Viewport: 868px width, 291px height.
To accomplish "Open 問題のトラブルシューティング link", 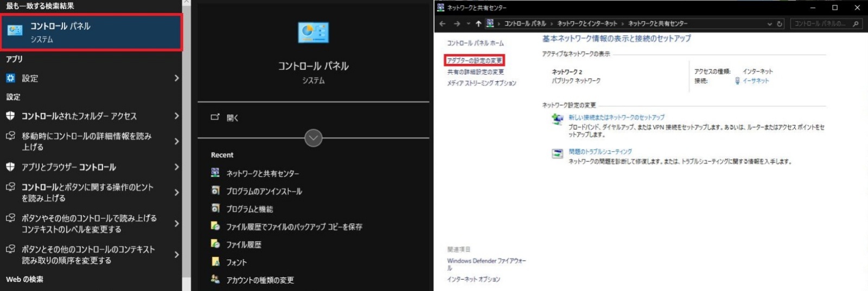I will pyautogui.click(x=600, y=152).
